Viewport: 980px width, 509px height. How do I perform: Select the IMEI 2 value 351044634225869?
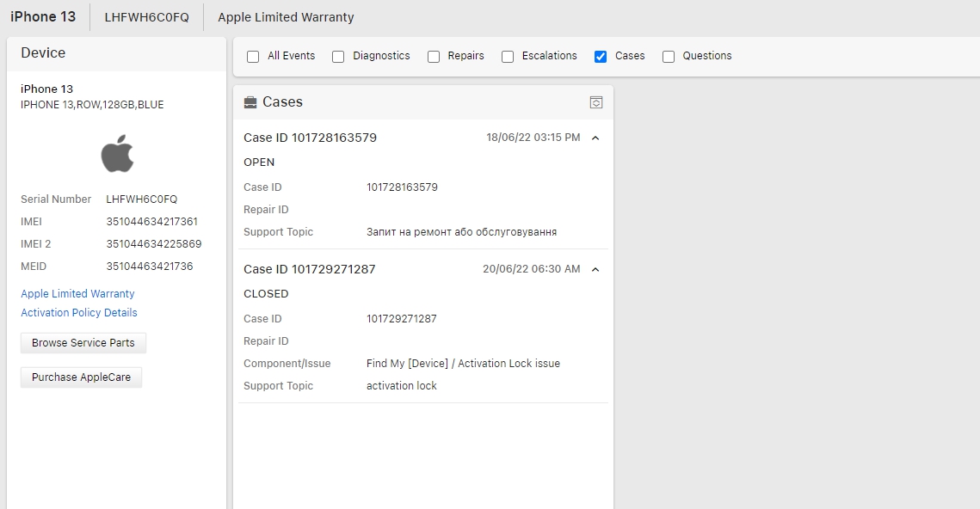point(154,244)
